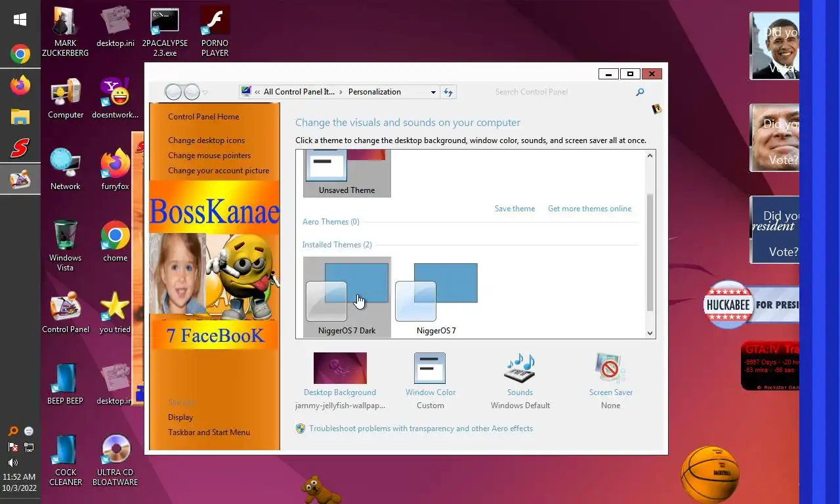Open Change desktop icons link
The width and height of the screenshot is (840, 504).
[206, 140]
